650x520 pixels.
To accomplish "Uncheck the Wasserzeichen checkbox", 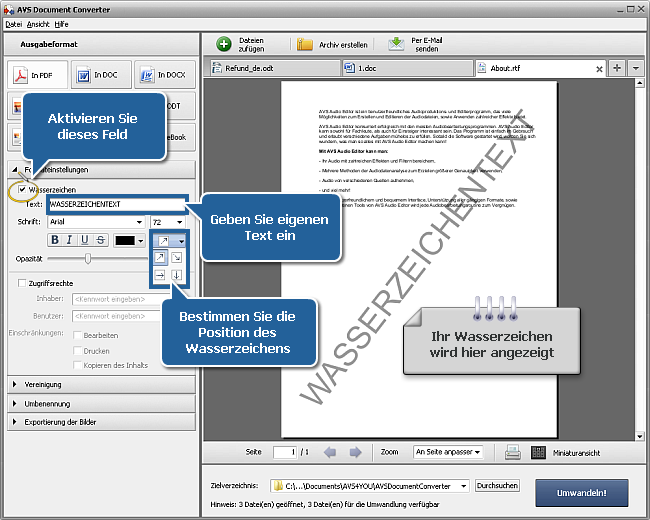I will coord(22,190).
